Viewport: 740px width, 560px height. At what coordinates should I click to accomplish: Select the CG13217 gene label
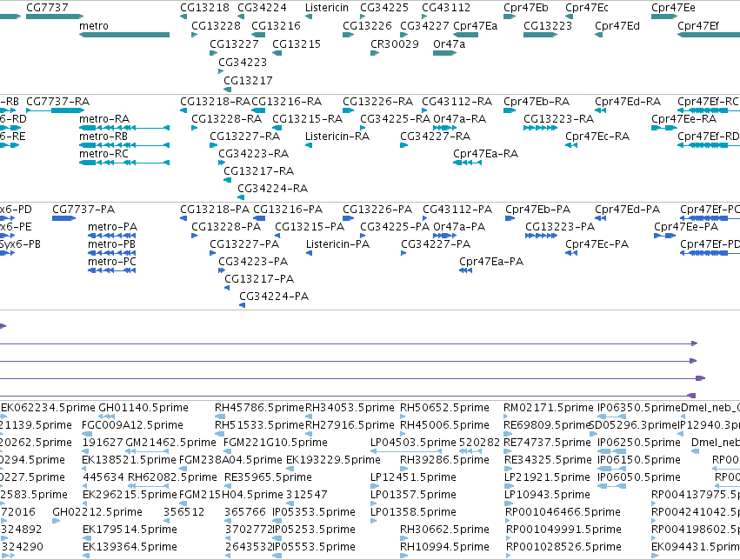click(x=248, y=81)
